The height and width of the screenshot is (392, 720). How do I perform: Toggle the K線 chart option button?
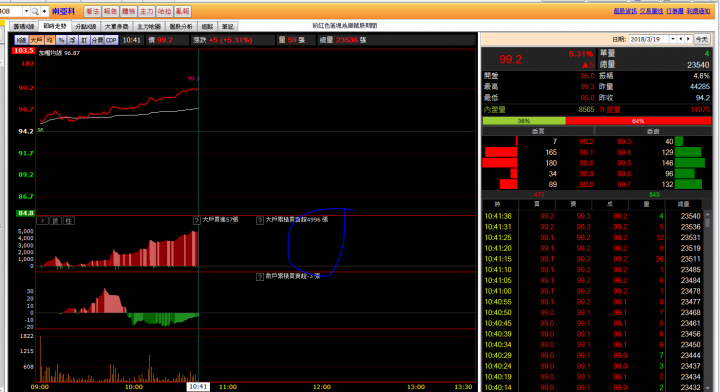coord(21,40)
